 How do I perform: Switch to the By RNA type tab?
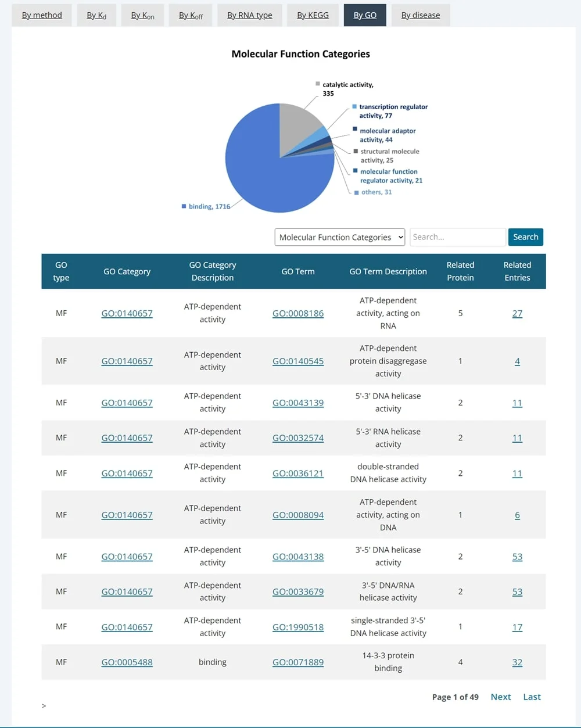click(250, 15)
